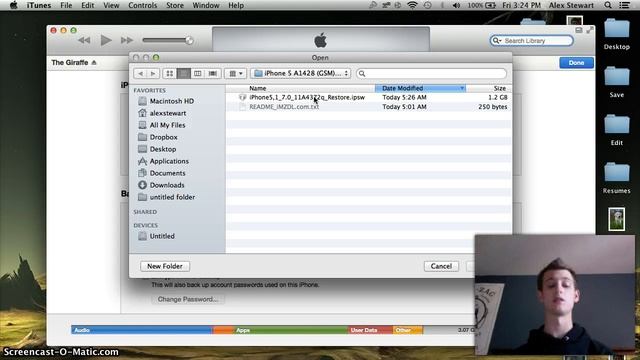The height and width of the screenshot is (360, 640).
Task: Select untitled folder in sidebar
Action: 172,197
